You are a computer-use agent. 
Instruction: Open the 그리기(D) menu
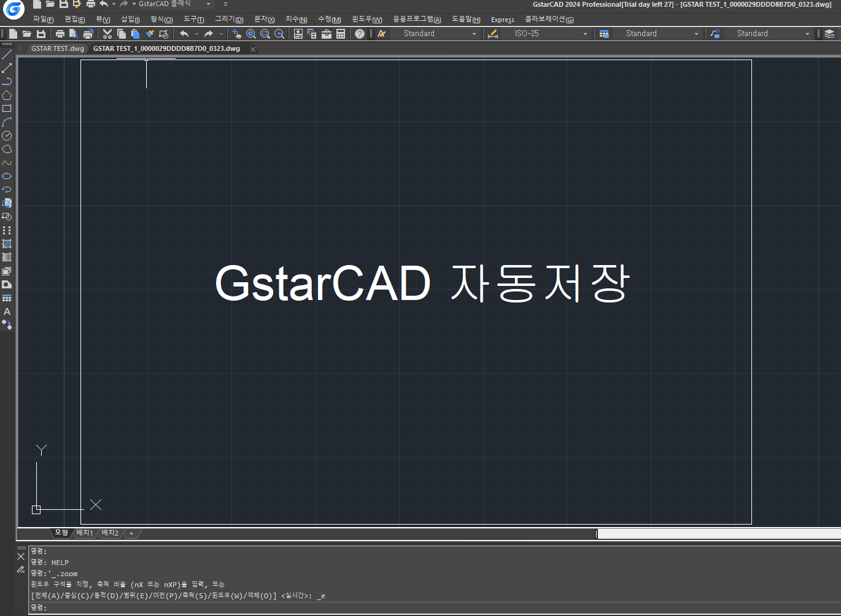229,20
